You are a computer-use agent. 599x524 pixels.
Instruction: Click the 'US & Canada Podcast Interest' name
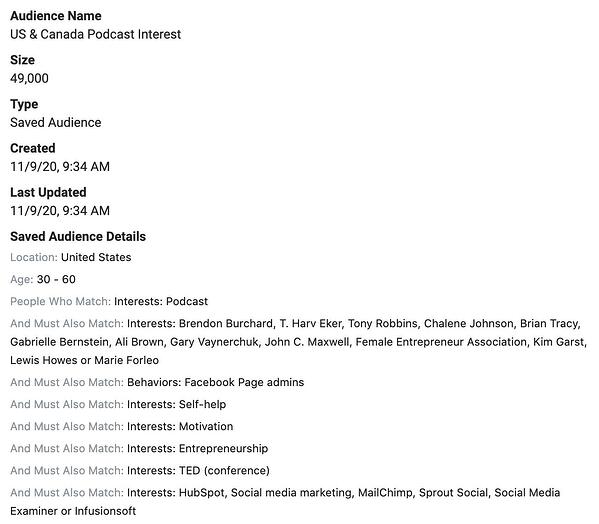tap(96, 34)
